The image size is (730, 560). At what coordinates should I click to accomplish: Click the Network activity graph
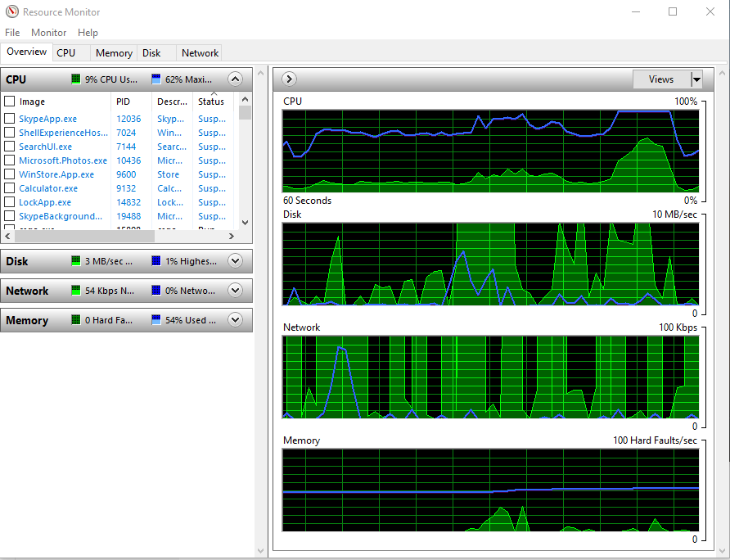click(490, 377)
